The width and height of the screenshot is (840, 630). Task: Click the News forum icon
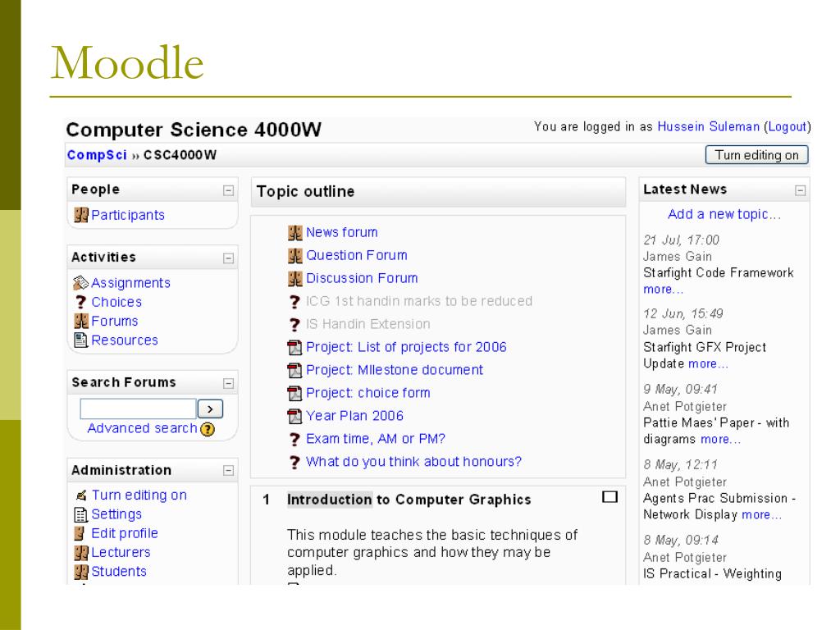295,232
